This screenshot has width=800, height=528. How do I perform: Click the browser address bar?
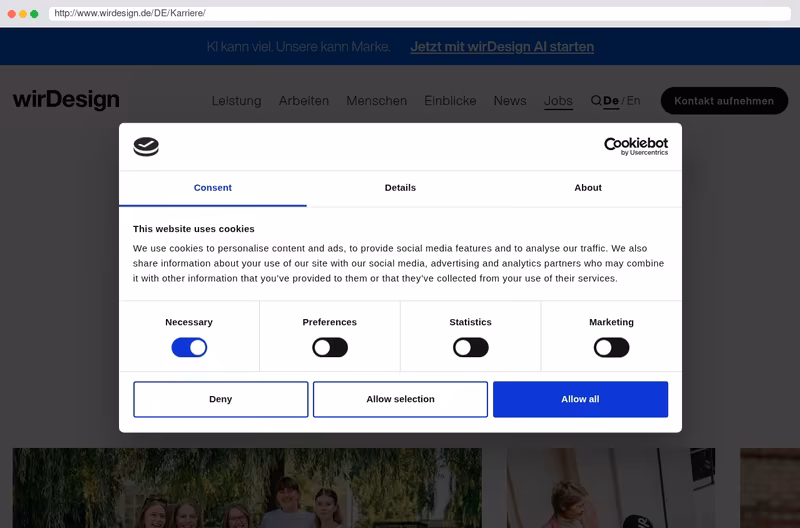[x=420, y=13]
